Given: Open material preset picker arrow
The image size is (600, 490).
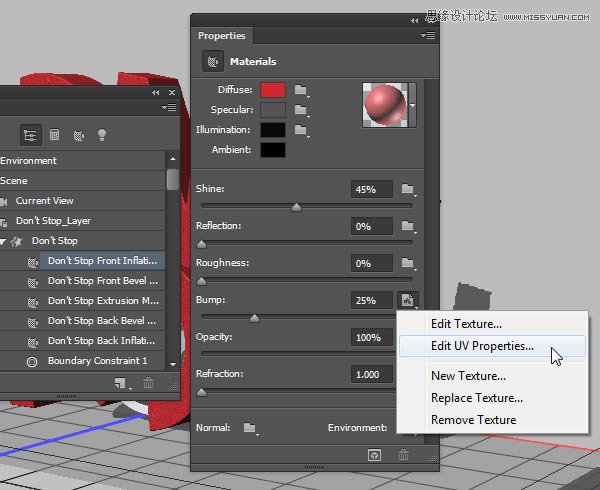Looking at the screenshot, I should point(412,105).
